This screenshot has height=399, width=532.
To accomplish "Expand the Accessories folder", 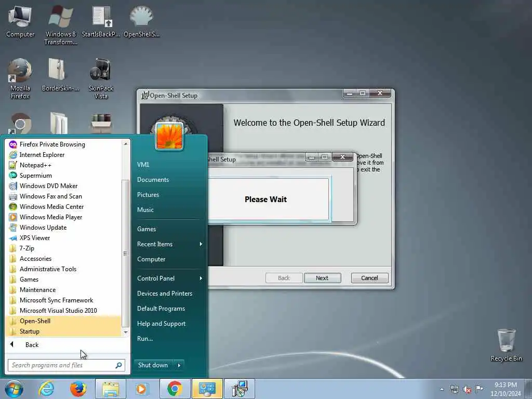I will point(63,259).
